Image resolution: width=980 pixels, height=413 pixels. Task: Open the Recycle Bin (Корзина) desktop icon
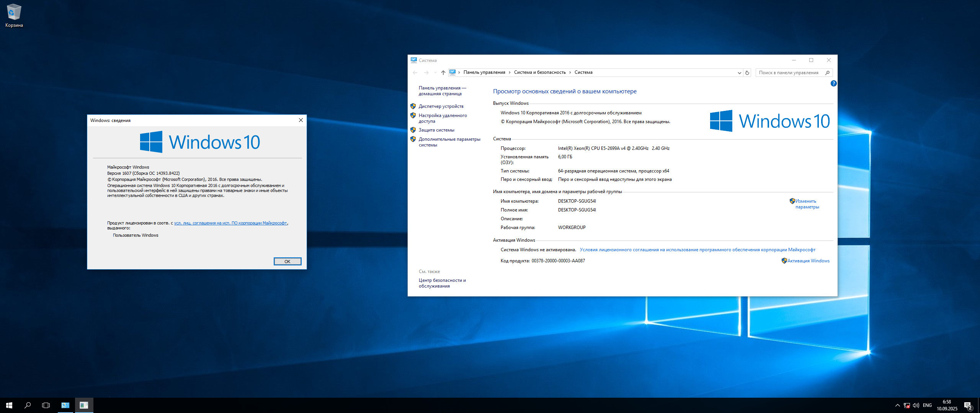(14, 16)
